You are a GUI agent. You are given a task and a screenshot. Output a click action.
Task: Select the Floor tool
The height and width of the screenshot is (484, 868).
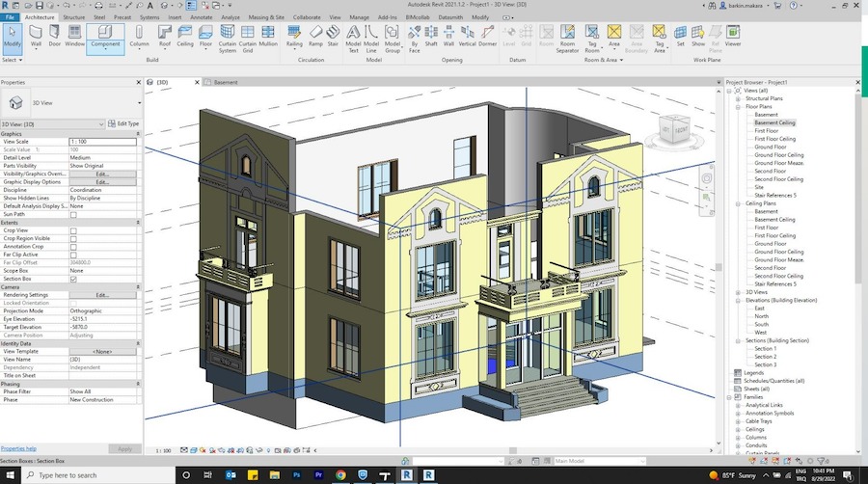205,37
